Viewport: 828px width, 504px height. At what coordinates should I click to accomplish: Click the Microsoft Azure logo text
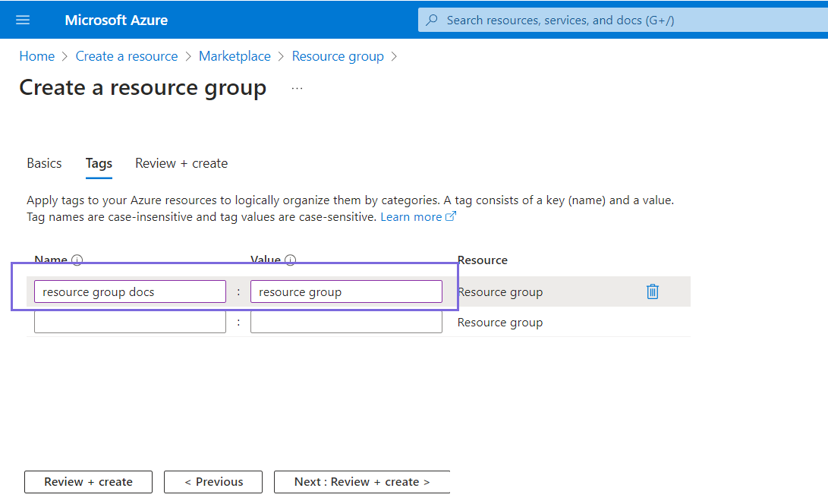(116, 20)
